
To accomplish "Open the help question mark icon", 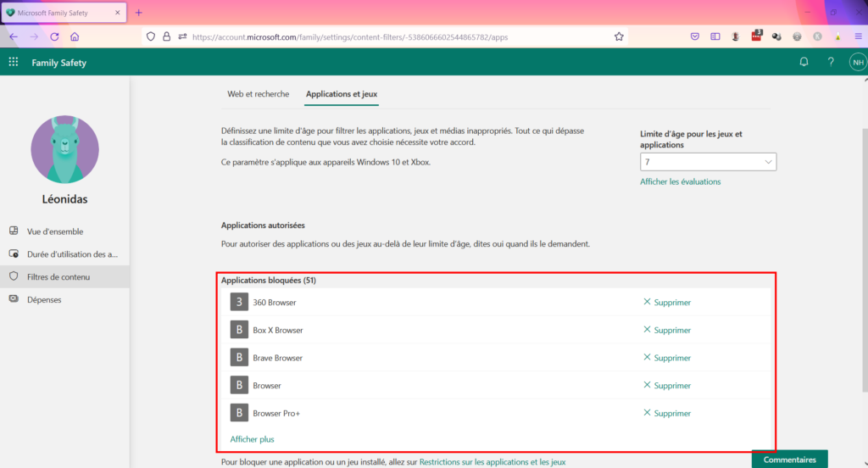I will [x=831, y=62].
